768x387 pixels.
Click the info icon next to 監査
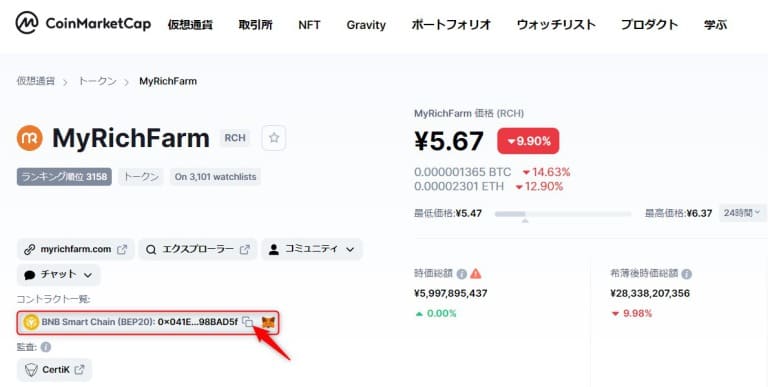[46, 347]
